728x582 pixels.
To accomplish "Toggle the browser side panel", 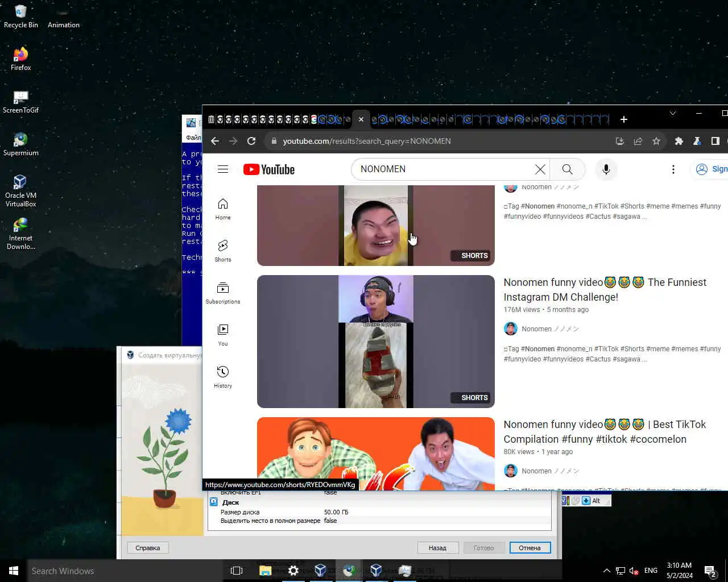I will [715, 141].
